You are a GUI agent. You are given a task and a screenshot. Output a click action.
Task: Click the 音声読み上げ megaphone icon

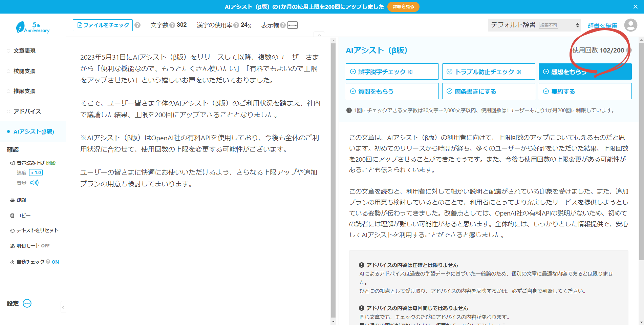[13, 163]
